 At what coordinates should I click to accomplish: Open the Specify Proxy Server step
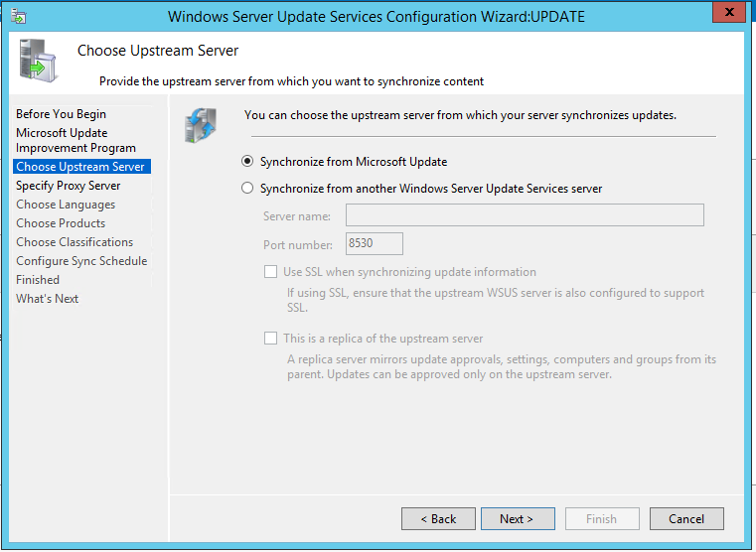(68, 186)
